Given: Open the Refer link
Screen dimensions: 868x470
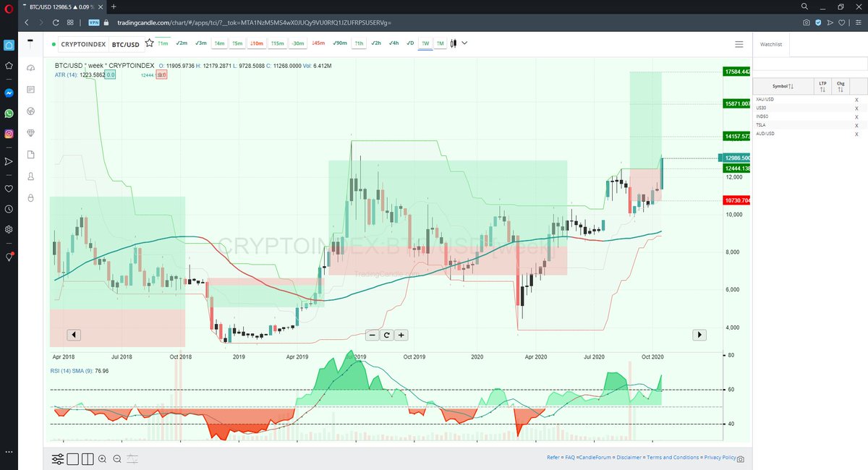Looking at the screenshot, I should (x=553, y=458).
